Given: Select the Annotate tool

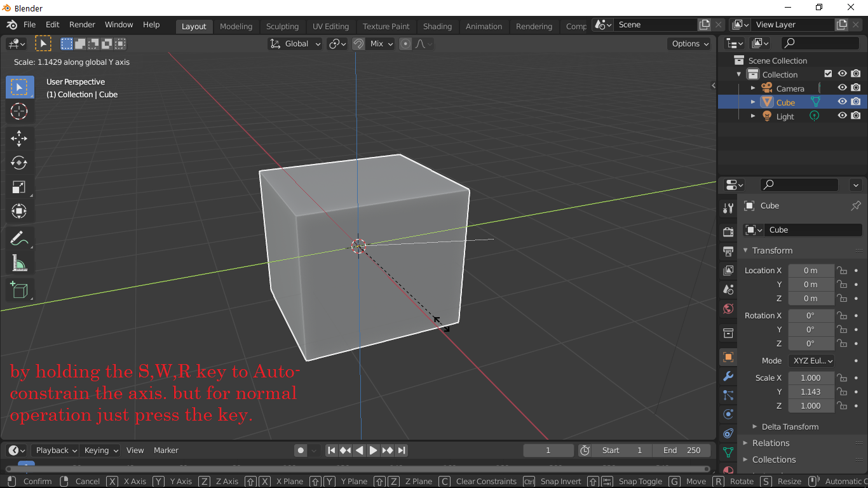Looking at the screenshot, I should [19, 239].
